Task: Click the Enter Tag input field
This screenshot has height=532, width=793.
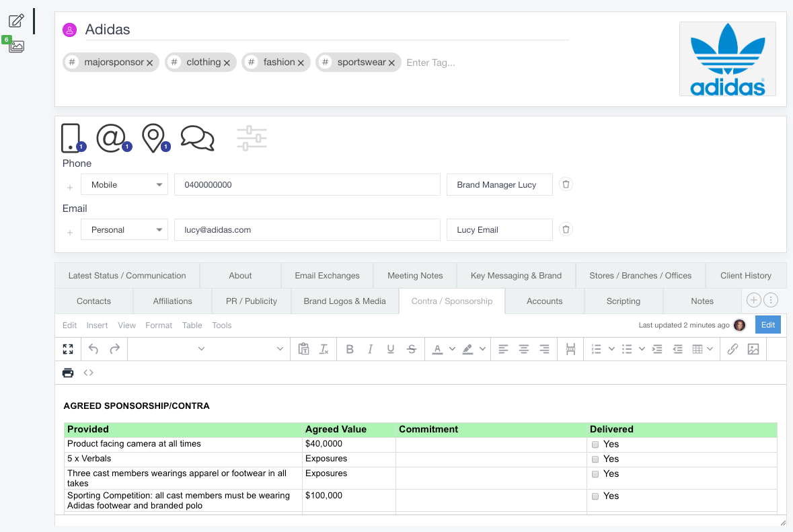Action: pyautogui.click(x=431, y=63)
